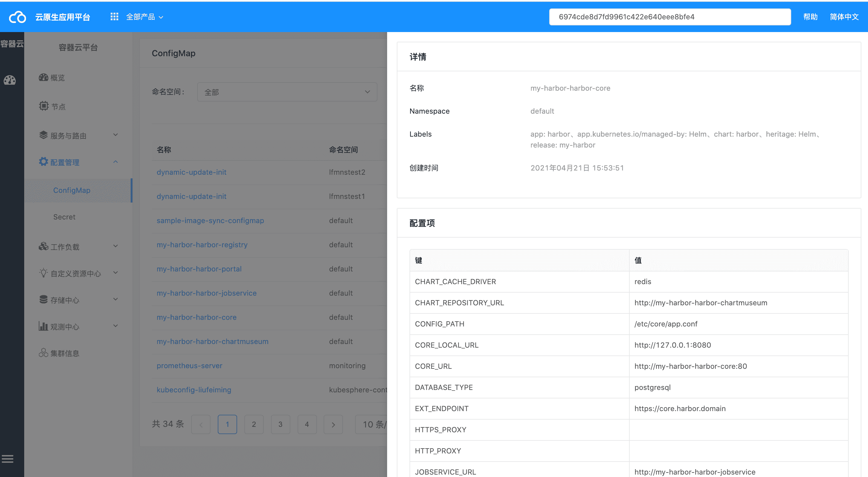Image resolution: width=868 pixels, height=477 pixels.
Task: Open my-harbor-harbor-chartmuseum link
Action: tap(213, 342)
